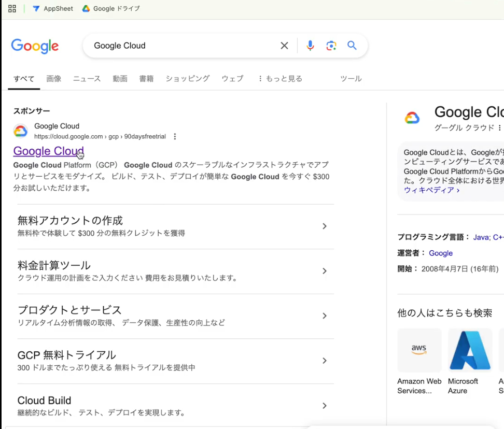Click the cloud.google.com URL breadcrumb
Image resolution: width=504 pixels, height=429 pixels.
(100, 136)
